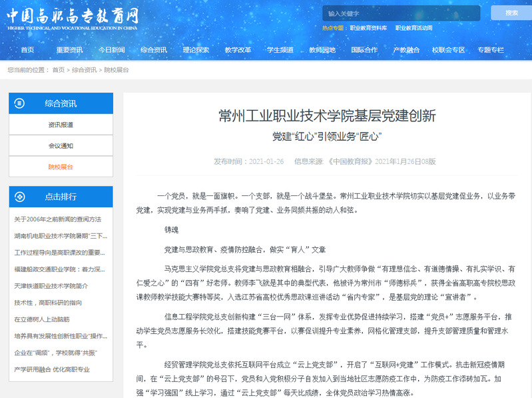Viewport: 532px width, 398px height.
Task: Open the 教学改革 navigation item
Action: click(x=238, y=50)
